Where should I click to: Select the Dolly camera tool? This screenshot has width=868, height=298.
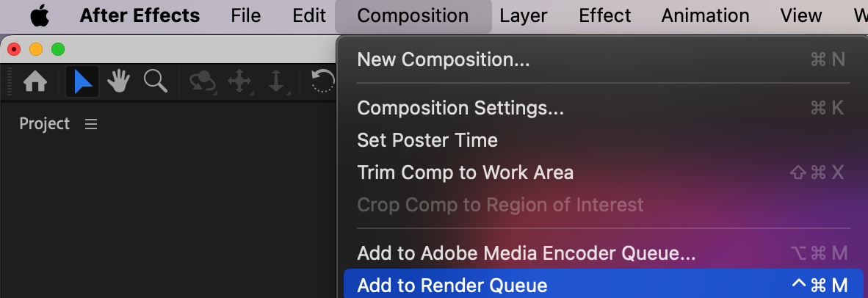276,81
